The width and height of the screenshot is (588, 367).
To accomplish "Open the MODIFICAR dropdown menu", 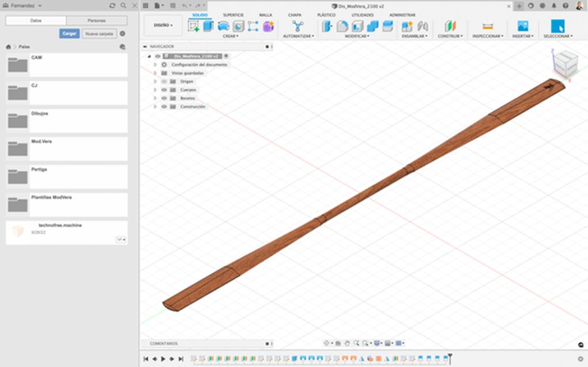I will tap(357, 36).
